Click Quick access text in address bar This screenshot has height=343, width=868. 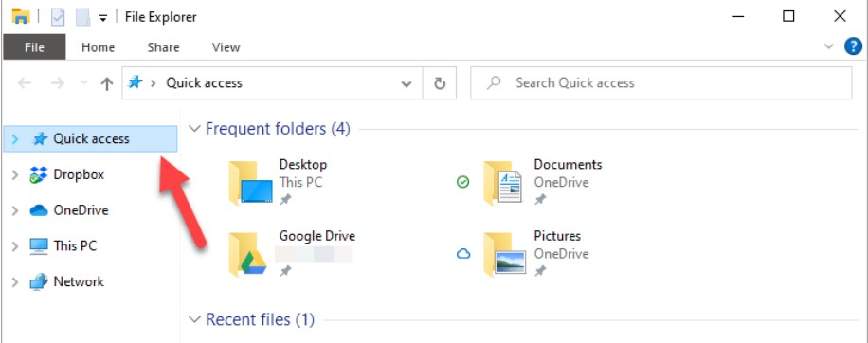(205, 83)
